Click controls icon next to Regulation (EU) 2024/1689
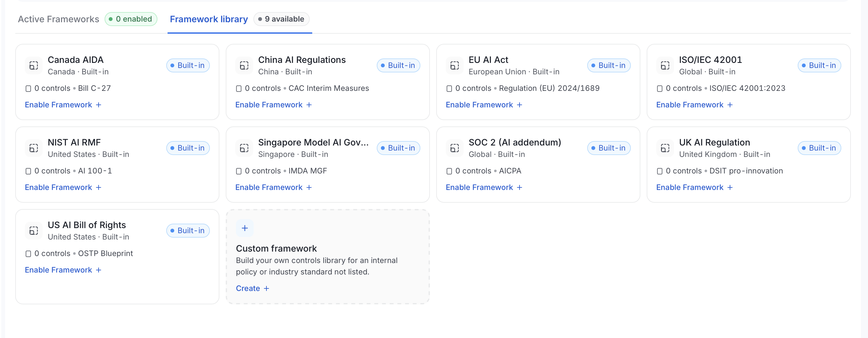This screenshot has width=868, height=338. (449, 89)
